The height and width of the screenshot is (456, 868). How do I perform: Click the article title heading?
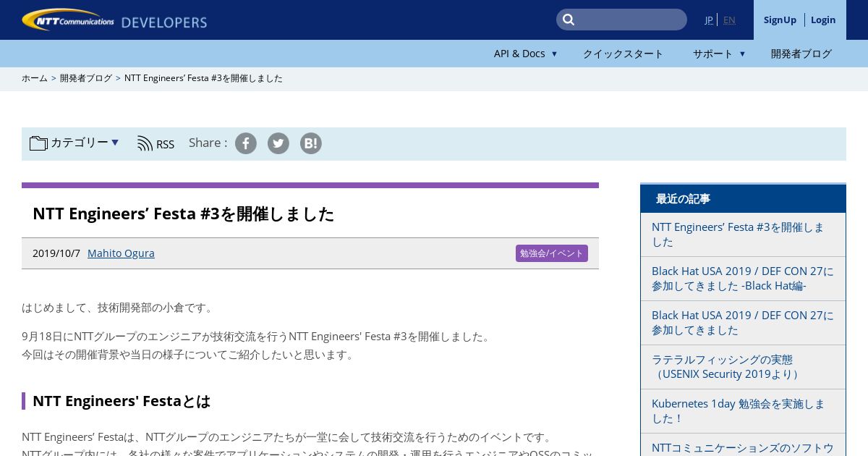click(x=184, y=214)
